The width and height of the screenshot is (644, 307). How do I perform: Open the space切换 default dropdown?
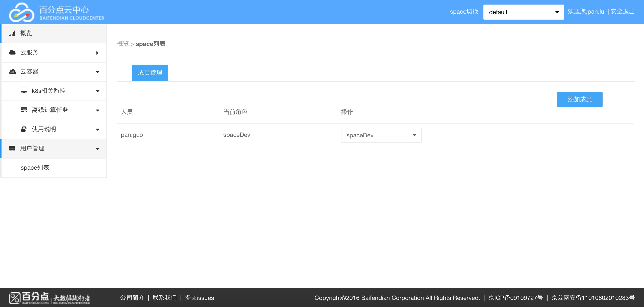(523, 12)
